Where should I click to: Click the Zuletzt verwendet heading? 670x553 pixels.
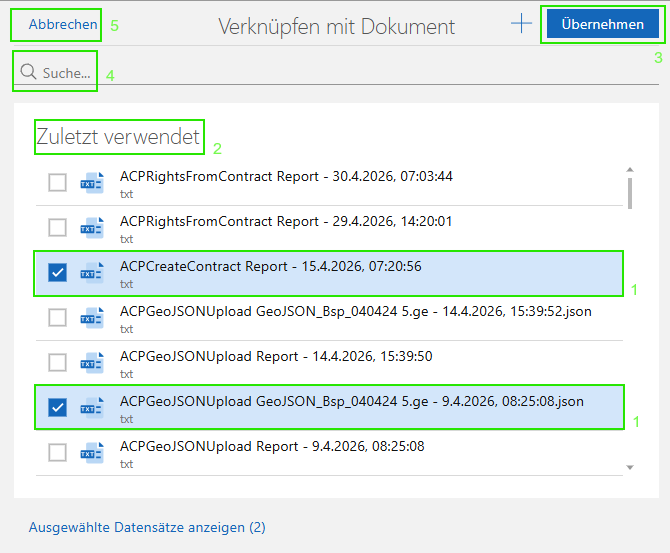tap(118, 137)
